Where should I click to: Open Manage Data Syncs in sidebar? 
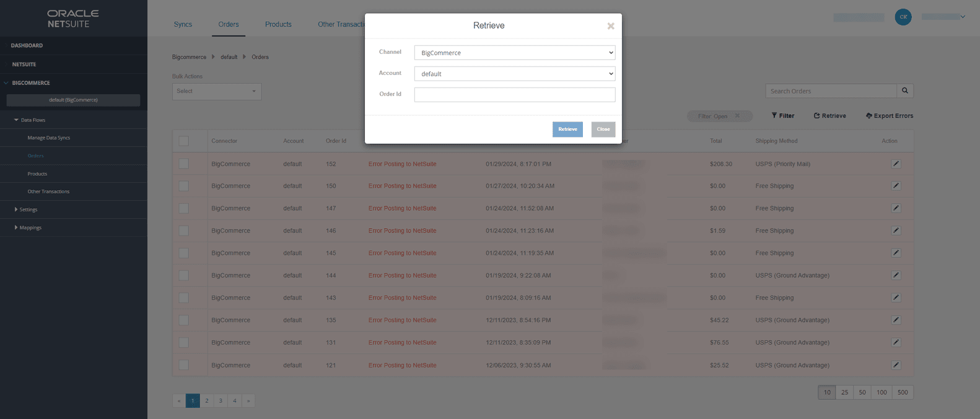pos(49,138)
